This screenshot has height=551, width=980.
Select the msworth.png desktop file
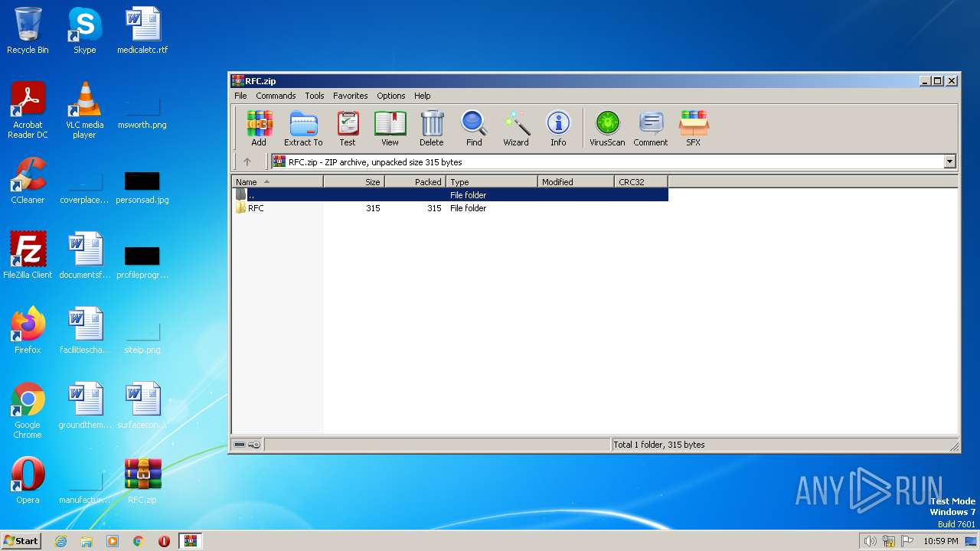142,112
